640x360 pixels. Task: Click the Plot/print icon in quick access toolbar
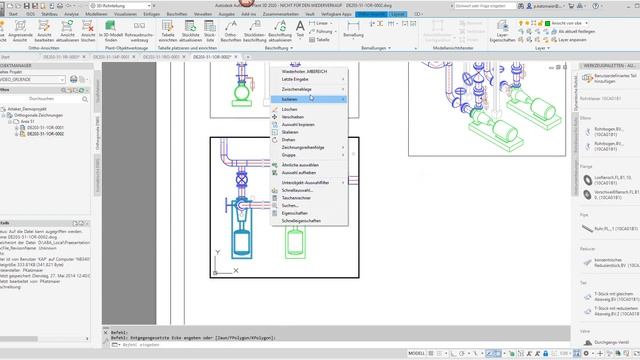(x=60, y=6)
